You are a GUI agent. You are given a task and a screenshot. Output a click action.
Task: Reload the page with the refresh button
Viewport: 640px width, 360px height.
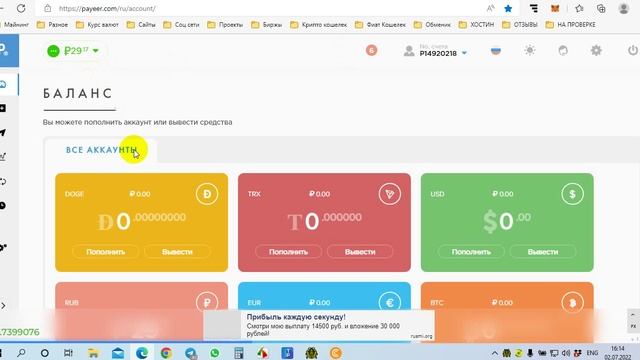[21, 8]
